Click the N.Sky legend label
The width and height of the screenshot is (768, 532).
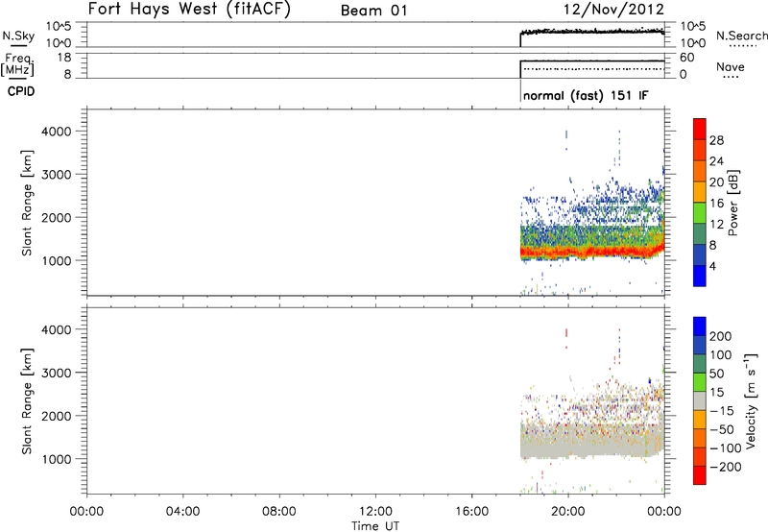point(18,36)
